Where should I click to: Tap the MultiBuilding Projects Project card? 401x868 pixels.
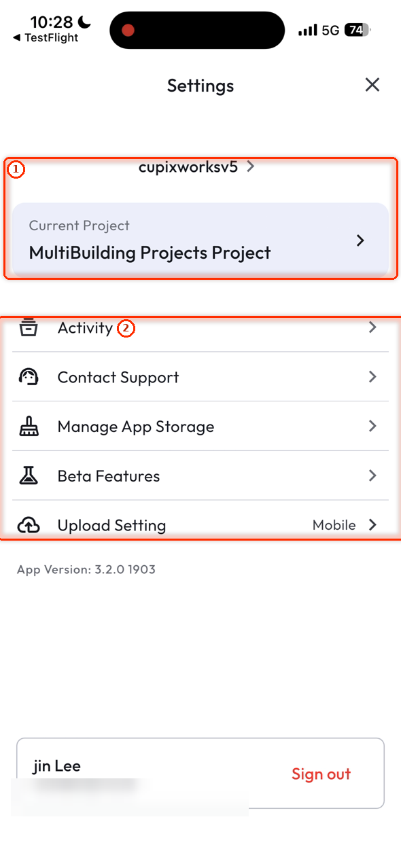[x=201, y=240]
